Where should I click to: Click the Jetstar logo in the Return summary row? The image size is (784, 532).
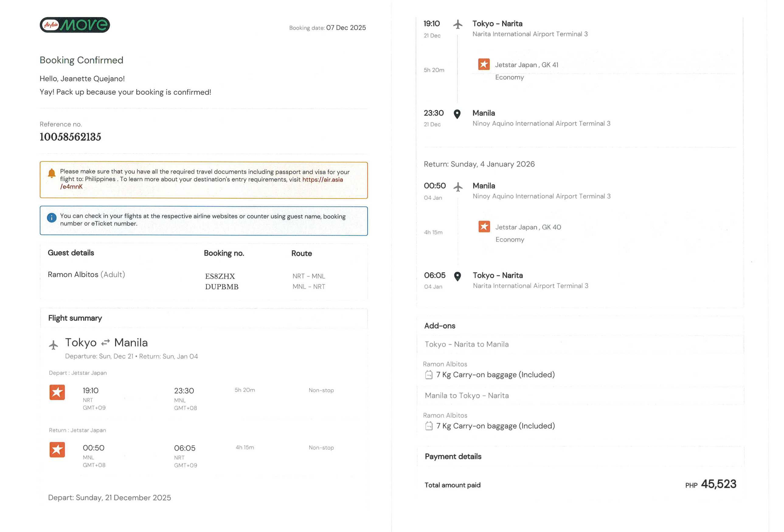pyautogui.click(x=57, y=449)
